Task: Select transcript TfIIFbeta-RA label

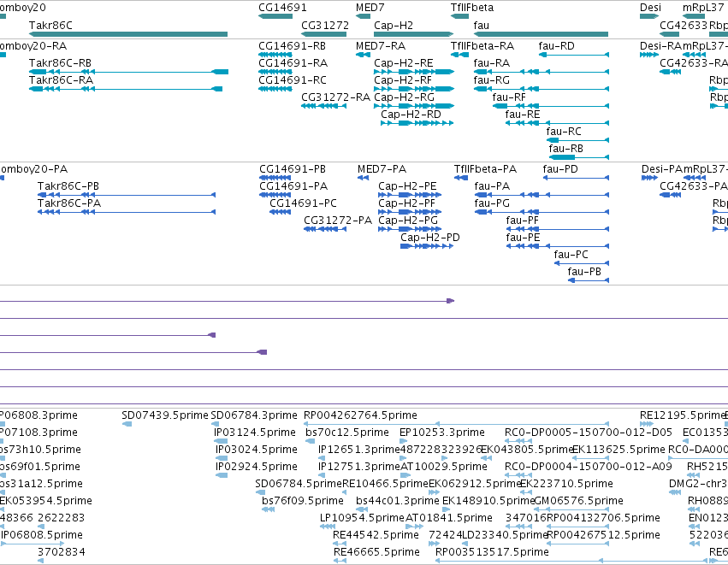Action: (482, 46)
